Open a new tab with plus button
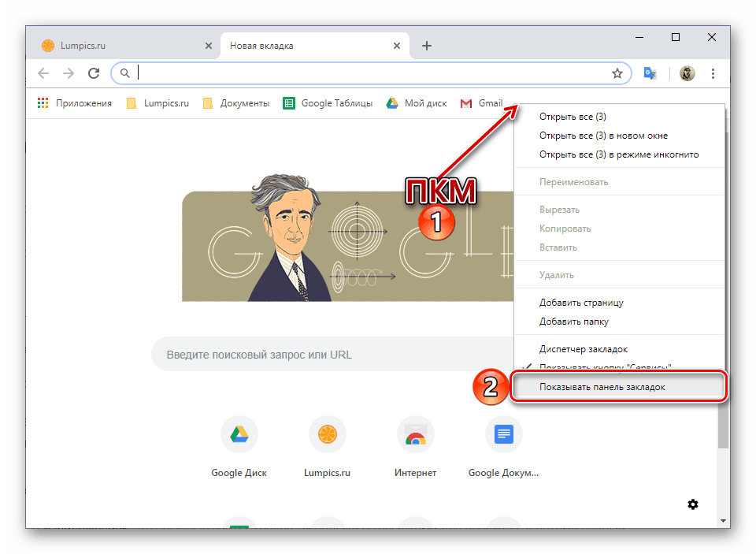This screenshot has width=756, height=554. coord(427,46)
